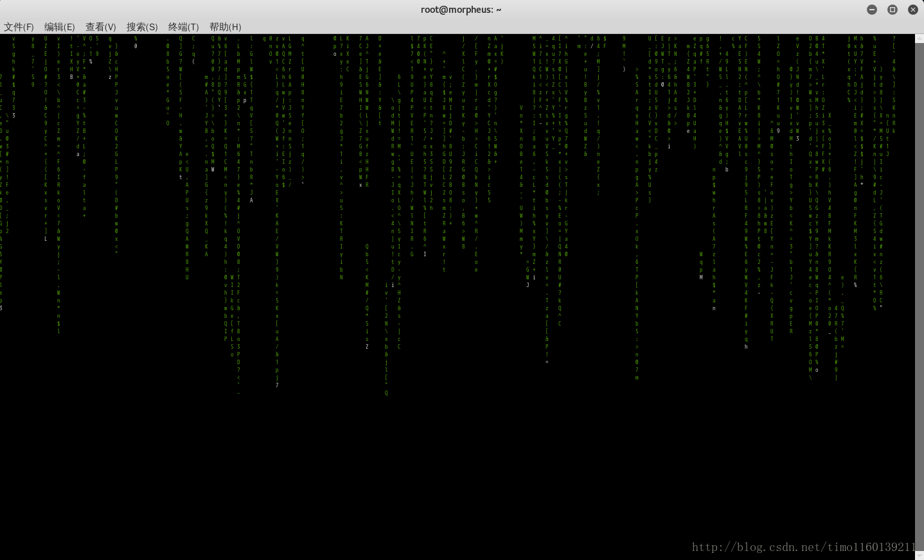
Task: Open the 终端(T) menu
Action: (x=184, y=27)
